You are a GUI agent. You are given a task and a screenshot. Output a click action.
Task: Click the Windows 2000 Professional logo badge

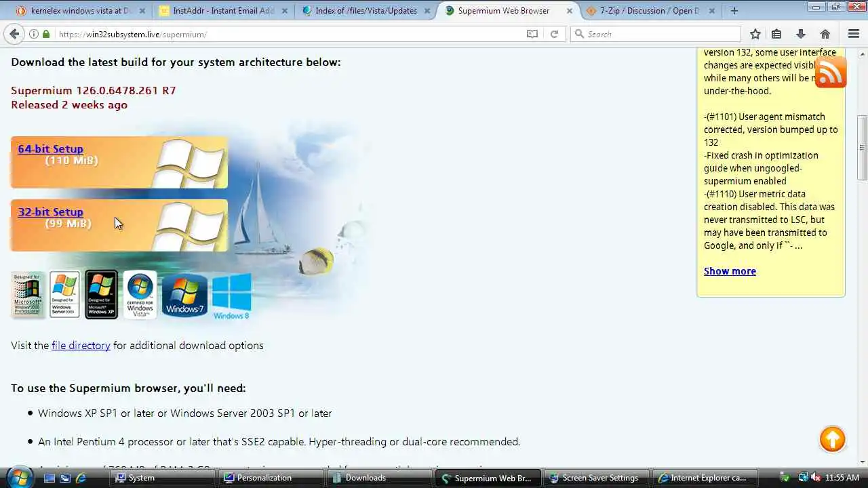coord(28,295)
